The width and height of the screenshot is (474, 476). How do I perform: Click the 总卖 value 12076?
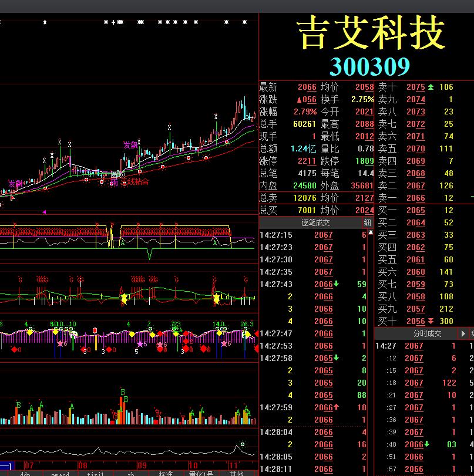pos(305,198)
